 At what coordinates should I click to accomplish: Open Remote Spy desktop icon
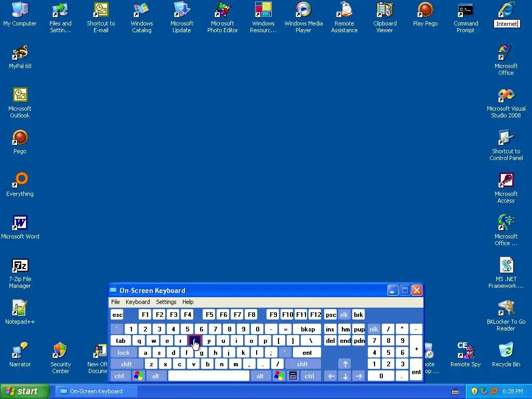465,355
